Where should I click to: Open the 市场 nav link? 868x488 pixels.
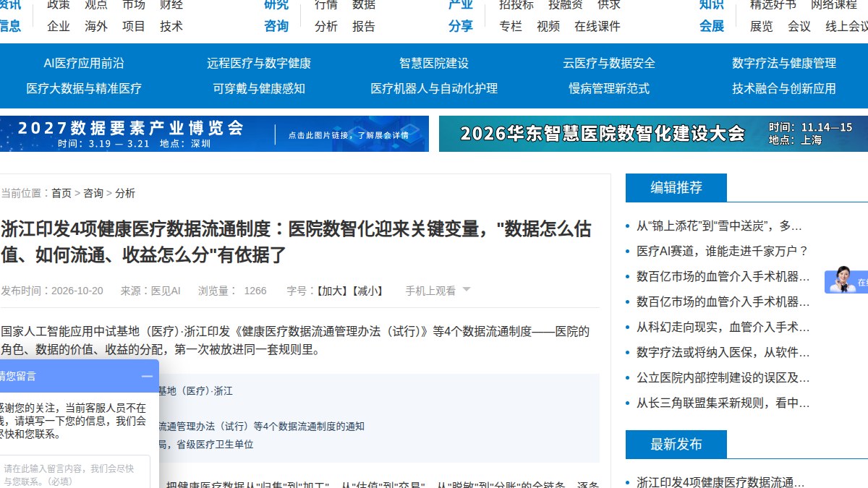coord(134,4)
